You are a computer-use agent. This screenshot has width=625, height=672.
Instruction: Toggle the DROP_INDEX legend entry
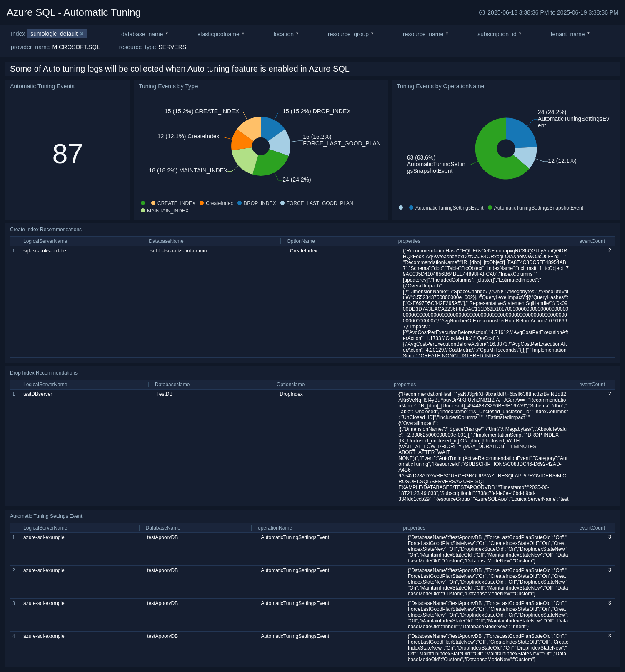257,203
